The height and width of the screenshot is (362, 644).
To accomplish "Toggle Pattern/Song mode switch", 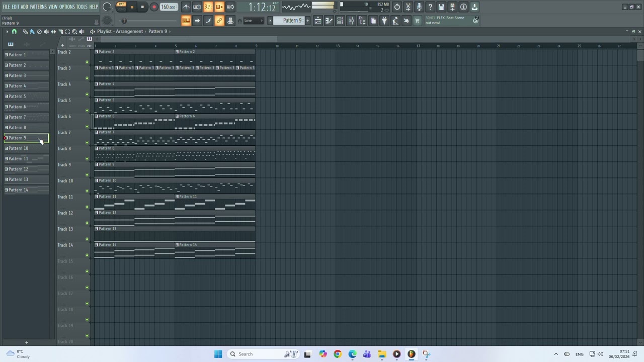I will (121, 7).
